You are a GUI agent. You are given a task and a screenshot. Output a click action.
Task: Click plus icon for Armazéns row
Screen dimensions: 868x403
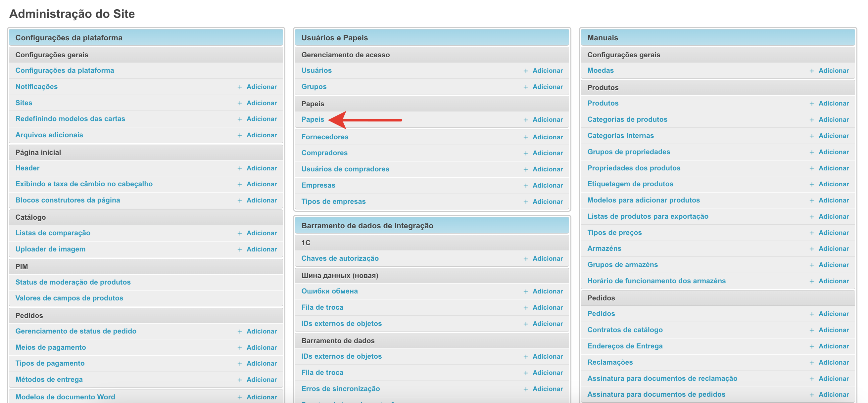pos(811,249)
